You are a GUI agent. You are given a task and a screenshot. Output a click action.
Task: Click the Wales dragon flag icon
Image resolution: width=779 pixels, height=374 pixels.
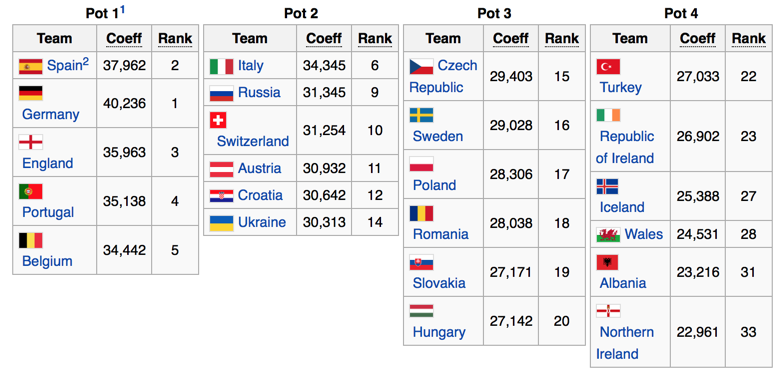click(x=608, y=234)
